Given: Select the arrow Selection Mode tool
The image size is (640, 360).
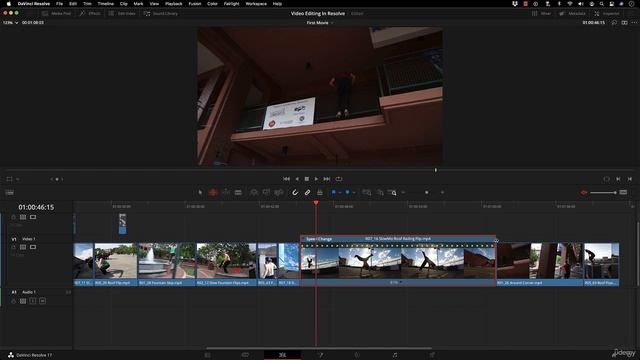Looking at the screenshot, I should tap(200, 192).
